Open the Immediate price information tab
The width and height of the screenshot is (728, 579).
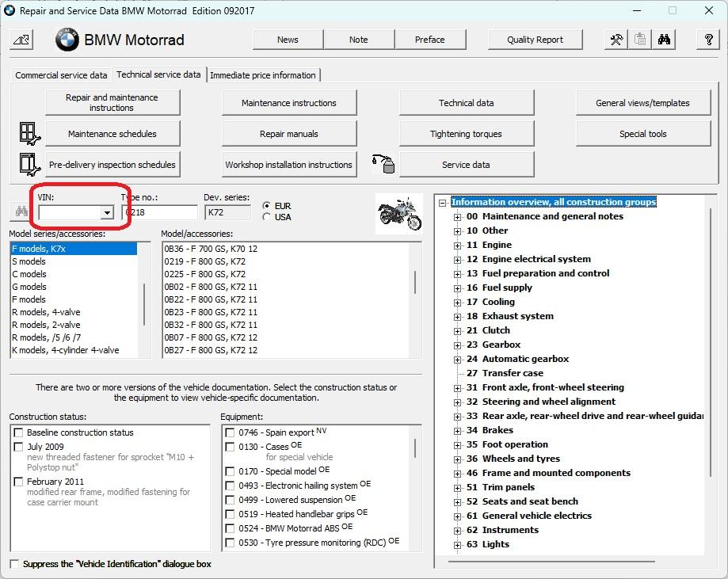tap(263, 75)
